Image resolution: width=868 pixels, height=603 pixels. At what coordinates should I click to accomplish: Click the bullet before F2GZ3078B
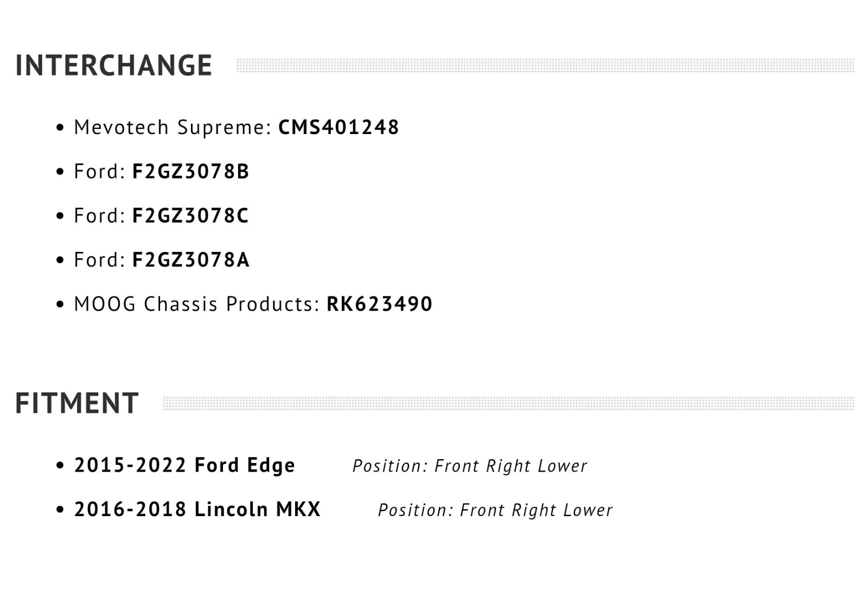point(60,172)
